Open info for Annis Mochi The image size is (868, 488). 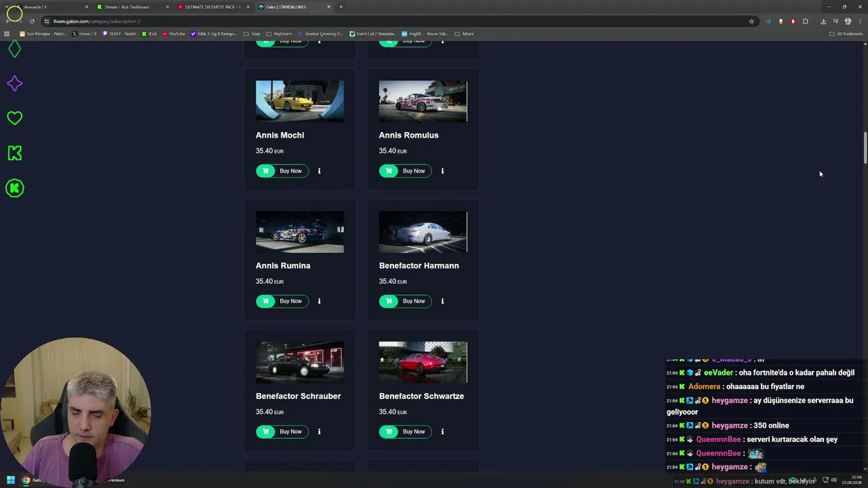pos(319,171)
